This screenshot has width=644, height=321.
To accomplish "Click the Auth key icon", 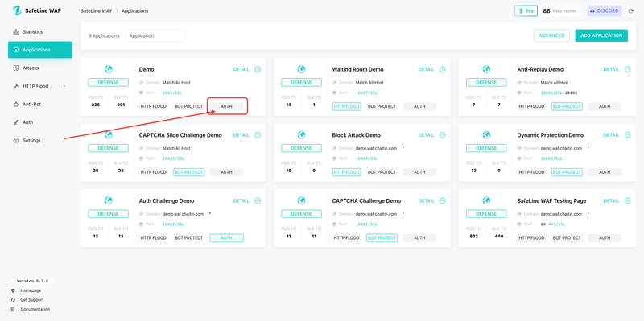I will 16,122.
